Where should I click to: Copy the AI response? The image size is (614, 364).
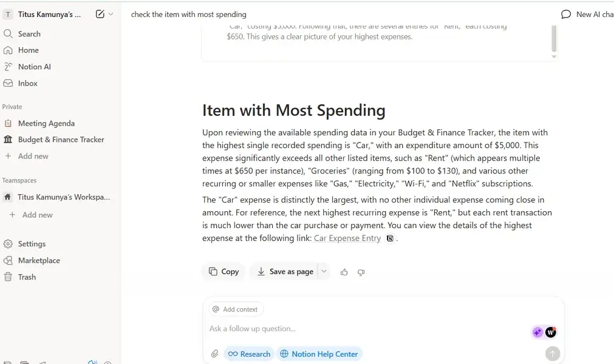click(x=223, y=272)
